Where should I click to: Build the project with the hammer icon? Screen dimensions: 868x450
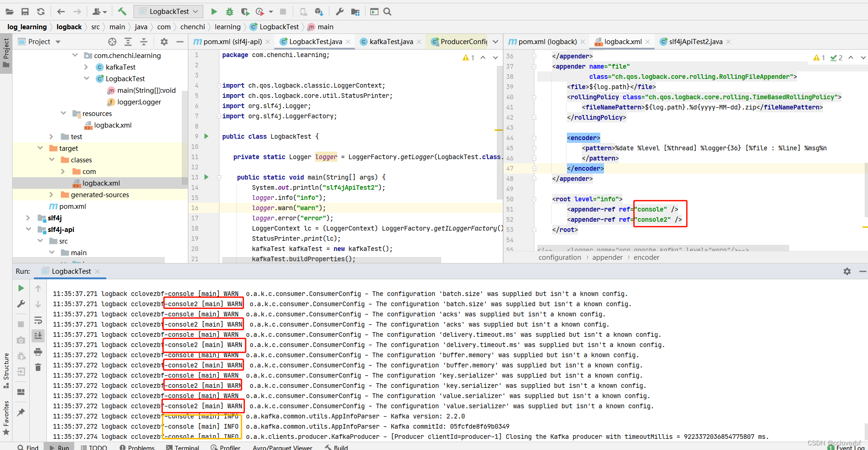coord(122,12)
